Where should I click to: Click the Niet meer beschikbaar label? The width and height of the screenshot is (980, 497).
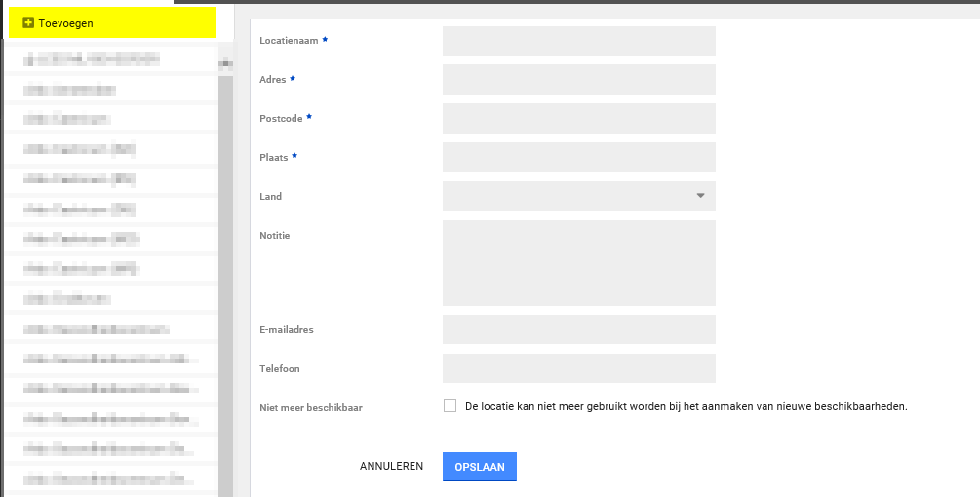[x=311, y=407]
